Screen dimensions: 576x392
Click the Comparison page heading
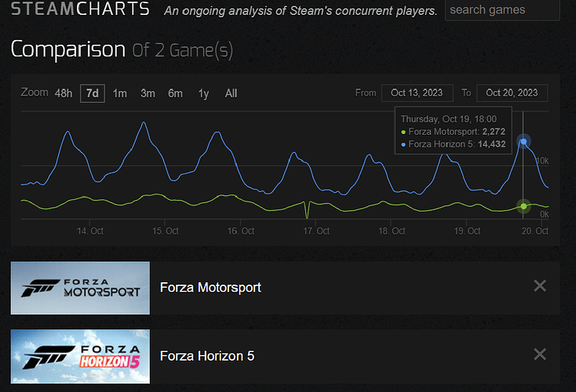coord(68,49)
